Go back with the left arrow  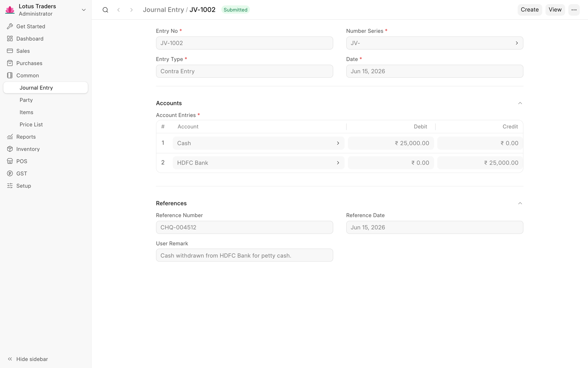pyautogui.click(x=118, y=10)
